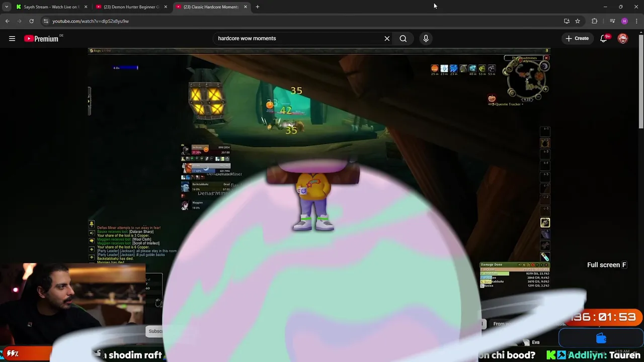
Task: View site information icon beside URL
Action: (x=46, y=21)
